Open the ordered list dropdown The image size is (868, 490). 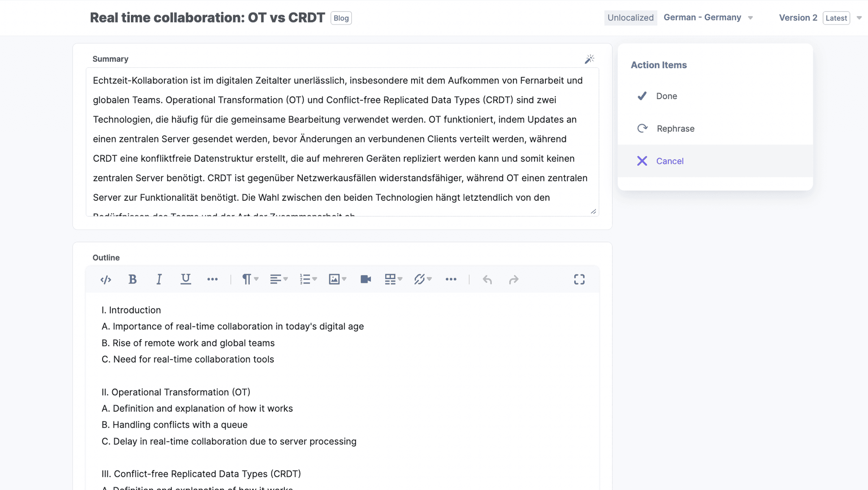(x=308, y=280)
